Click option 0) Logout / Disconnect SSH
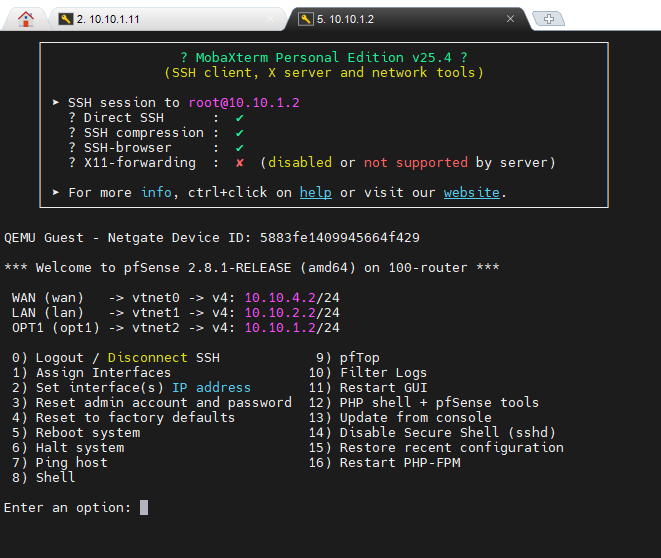This screenshot has height=558, width=661. coord(116,358)
